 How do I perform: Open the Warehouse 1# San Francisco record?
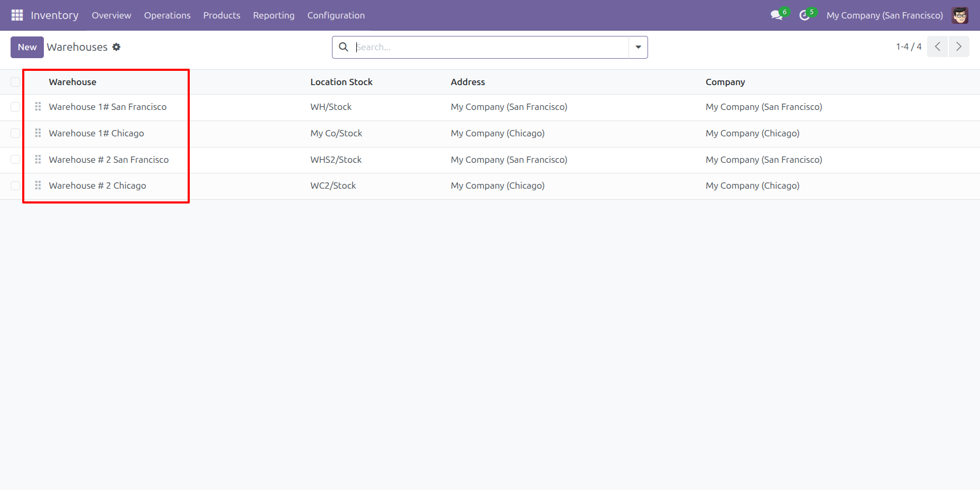tap(108, 107)
